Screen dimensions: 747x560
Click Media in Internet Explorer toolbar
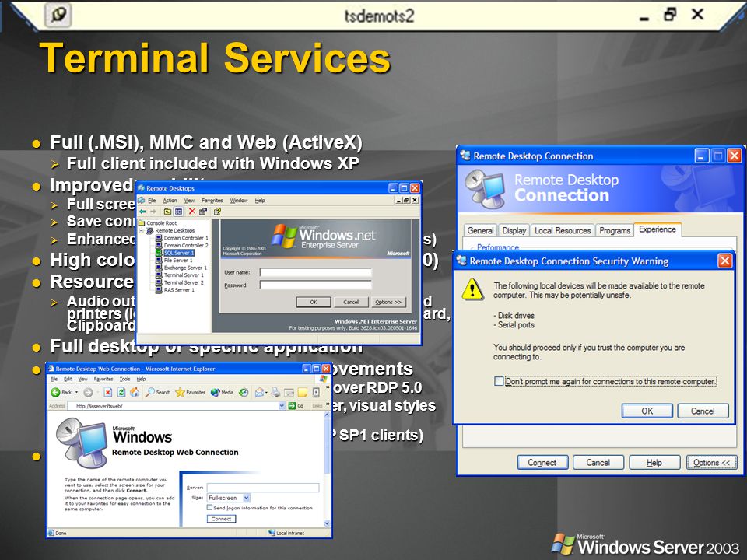click(222, 392)
